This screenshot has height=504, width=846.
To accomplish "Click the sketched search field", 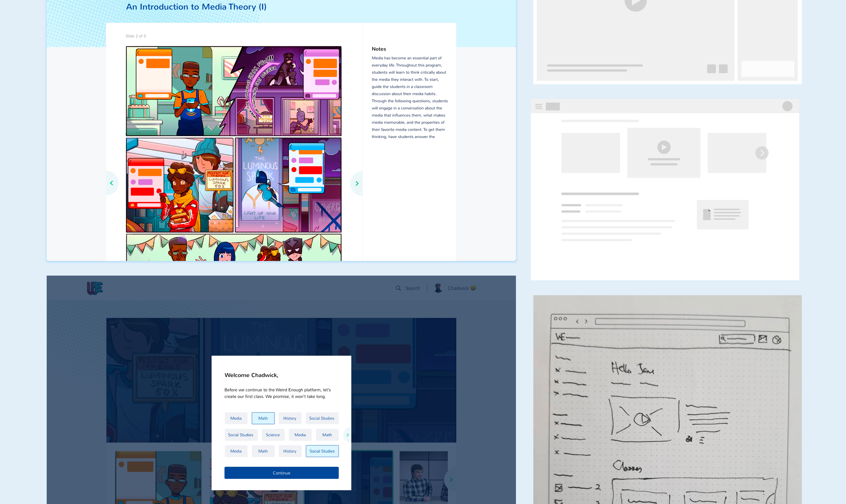I will point(737,339).
